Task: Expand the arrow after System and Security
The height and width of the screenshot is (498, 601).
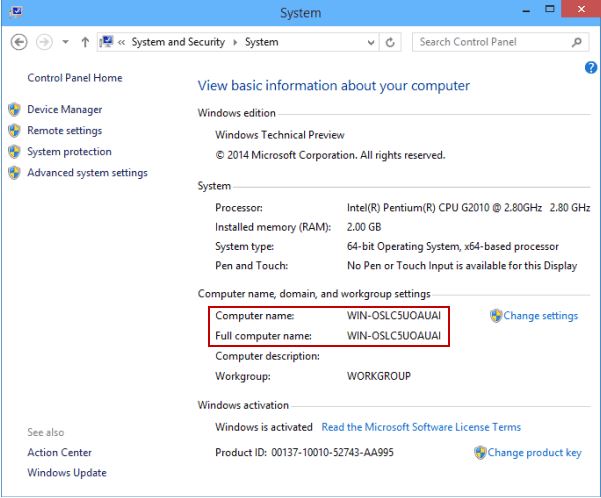Action: [x=235, y=42]
